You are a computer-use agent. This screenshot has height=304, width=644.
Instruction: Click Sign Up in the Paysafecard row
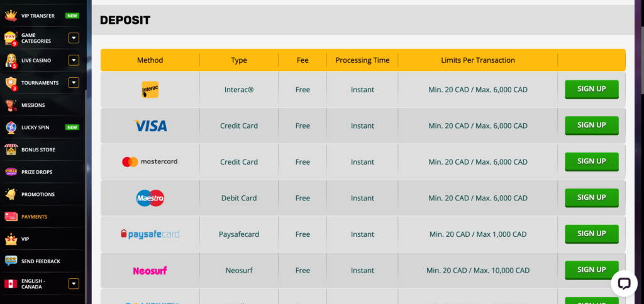coord(591,234)
